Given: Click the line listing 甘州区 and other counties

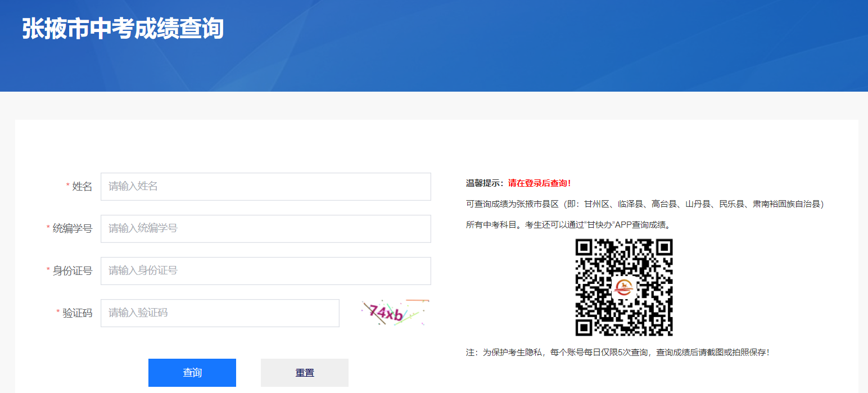Looking at the screenshot, I should point(644,204).
